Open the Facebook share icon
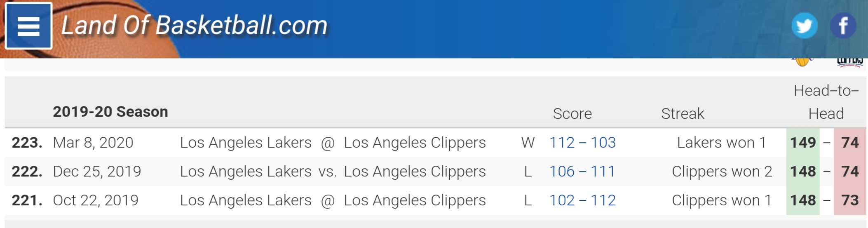Image resolution: width=868 pixels, height=228 pixels. [843, 26]
